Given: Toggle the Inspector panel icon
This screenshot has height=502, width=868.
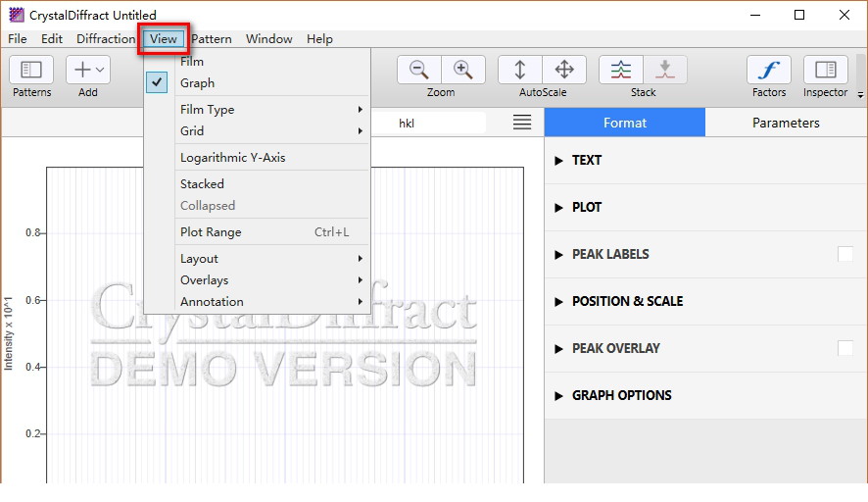Looking at the screenshot, I should (825, 70).
